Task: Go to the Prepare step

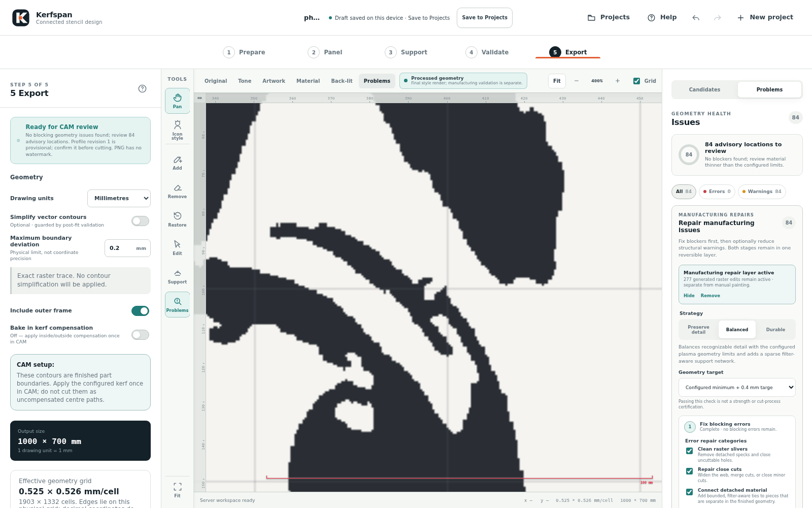Action: (245, 52)
